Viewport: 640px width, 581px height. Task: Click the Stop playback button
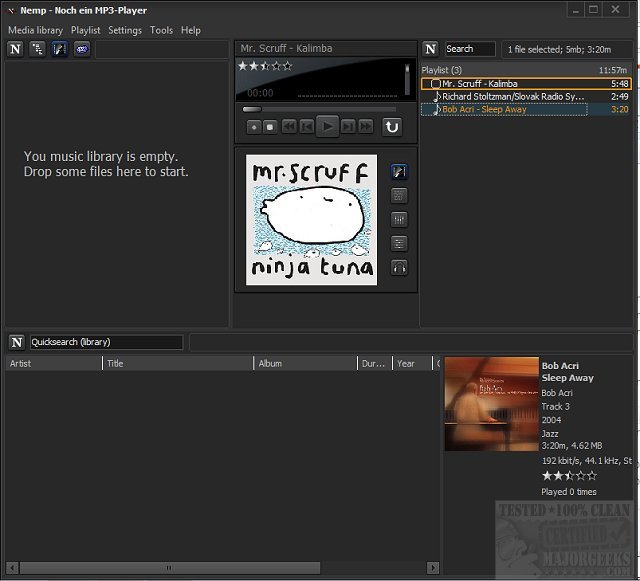270,126
